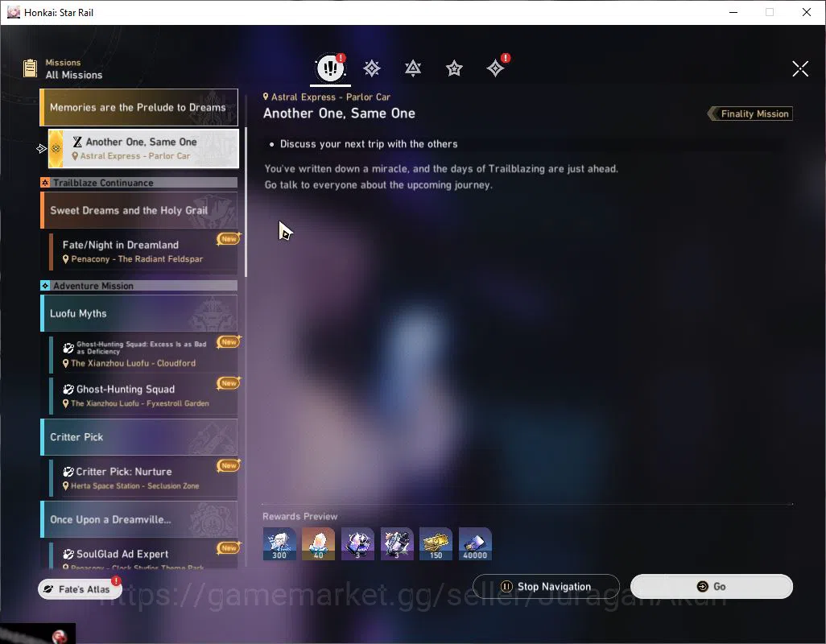Click the Astral Express - Parlor Car location pin

(266, 97)
